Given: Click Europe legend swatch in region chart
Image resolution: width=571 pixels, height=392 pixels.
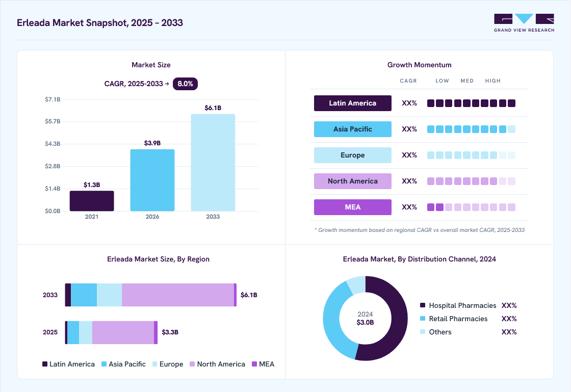Looking at the screenshot, I should pyautogui.click(x=155, y=364).
